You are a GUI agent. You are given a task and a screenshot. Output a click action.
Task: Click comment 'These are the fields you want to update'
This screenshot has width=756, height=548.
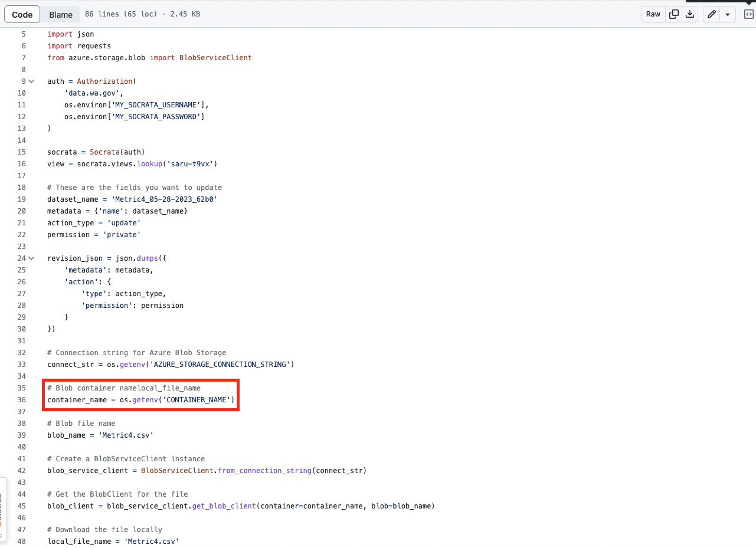(135, 188)
